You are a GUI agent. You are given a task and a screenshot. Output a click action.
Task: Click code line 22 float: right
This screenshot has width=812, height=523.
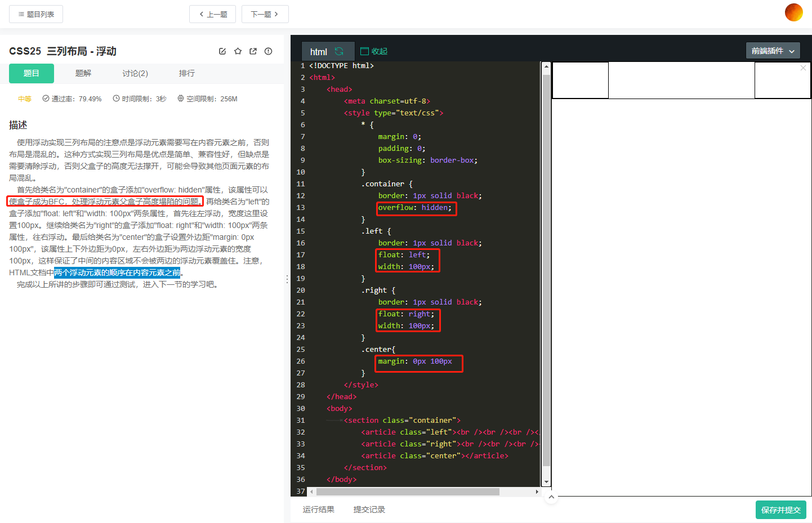[x=406, y=314]
